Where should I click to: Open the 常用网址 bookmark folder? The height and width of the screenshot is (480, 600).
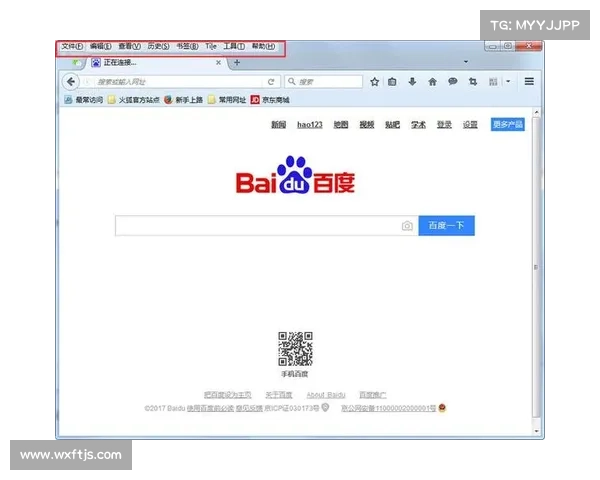[x=227, y=100]
